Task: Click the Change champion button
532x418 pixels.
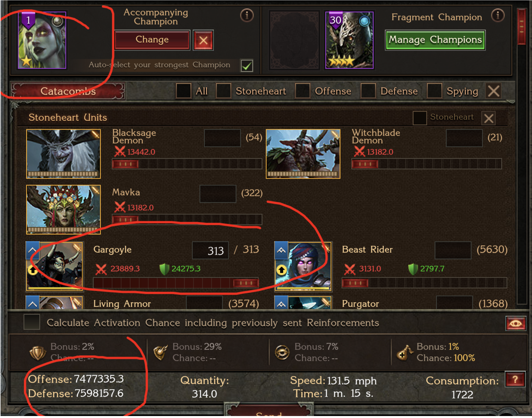Action: (x=152, y=40)
